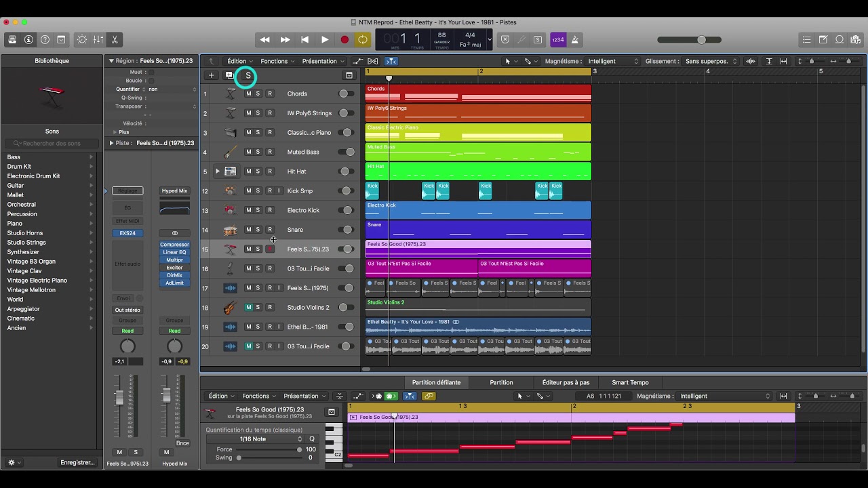This screenshot has width=868, height=488.
Task: Open Quick Help with the question mark icon
Action: coord(45,40)
